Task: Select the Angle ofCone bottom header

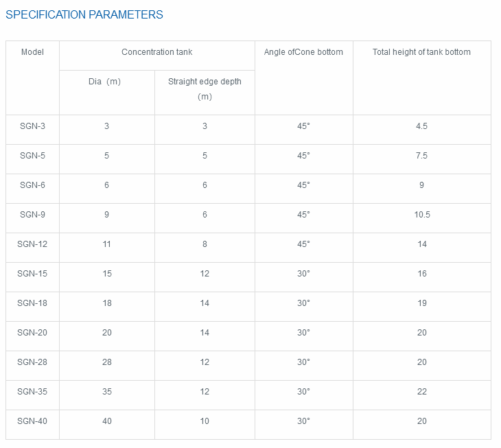Action: 303,52
